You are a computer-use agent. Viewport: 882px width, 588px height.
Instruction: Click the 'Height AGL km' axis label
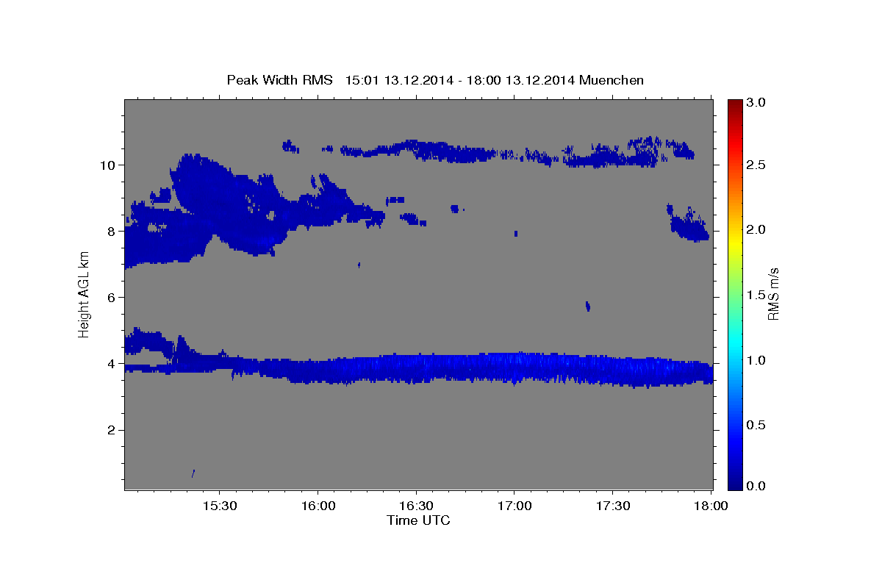85,294
